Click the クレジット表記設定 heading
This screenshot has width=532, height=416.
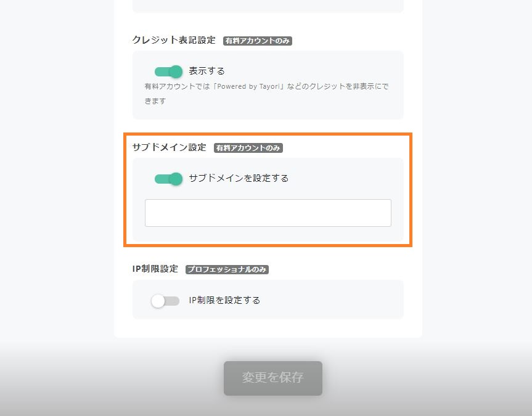[174, 40]
